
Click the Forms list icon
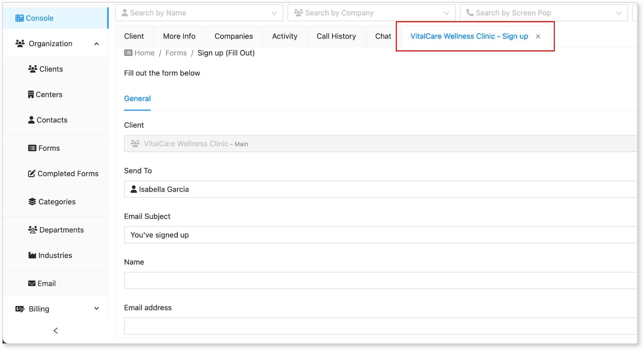32,148
